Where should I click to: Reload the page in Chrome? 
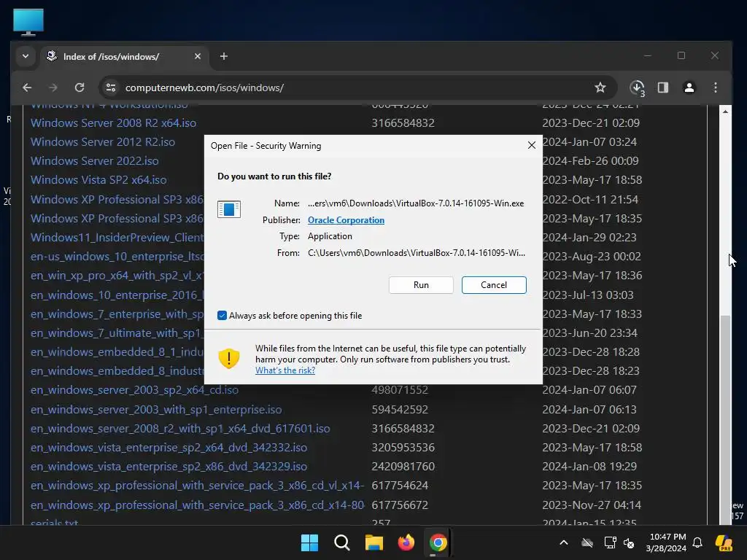point(80,87)
